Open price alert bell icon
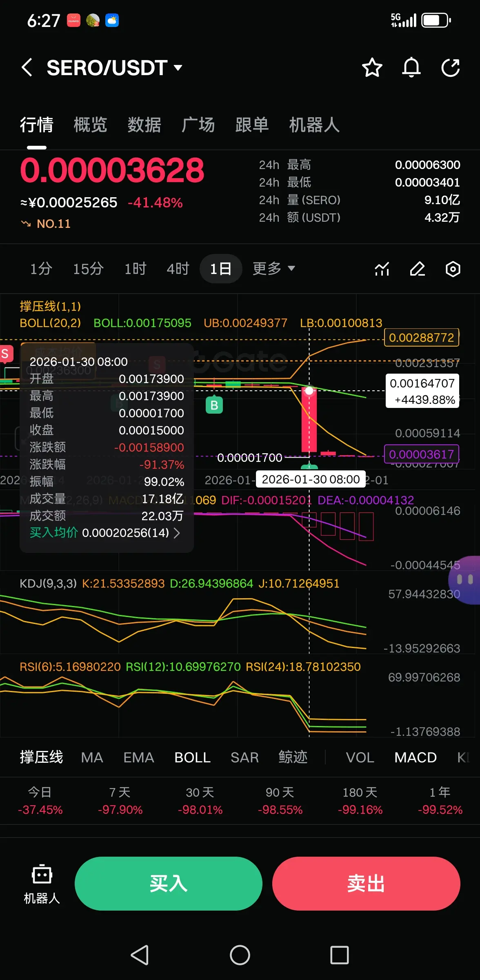The height and width of the screenshot is (980, 480). [x=411, y=67]
